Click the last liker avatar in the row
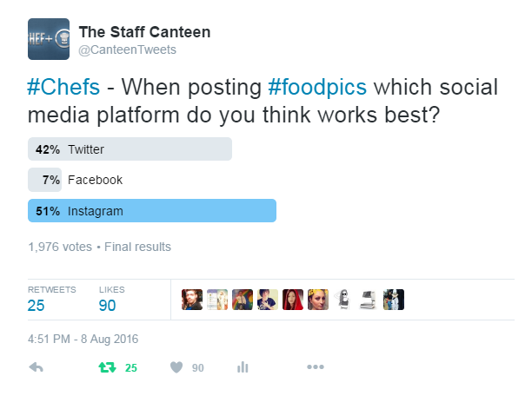The height and width of the screenshot is (396, 532). click(394, 300)
